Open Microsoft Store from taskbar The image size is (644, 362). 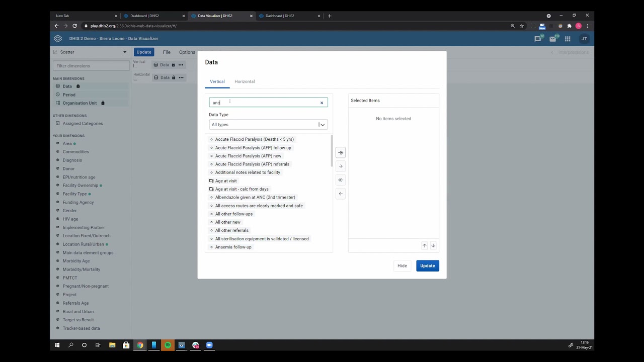click(126, 345)
